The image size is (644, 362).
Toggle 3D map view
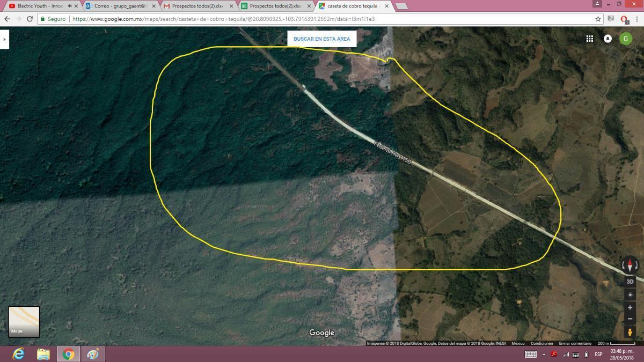630,282
